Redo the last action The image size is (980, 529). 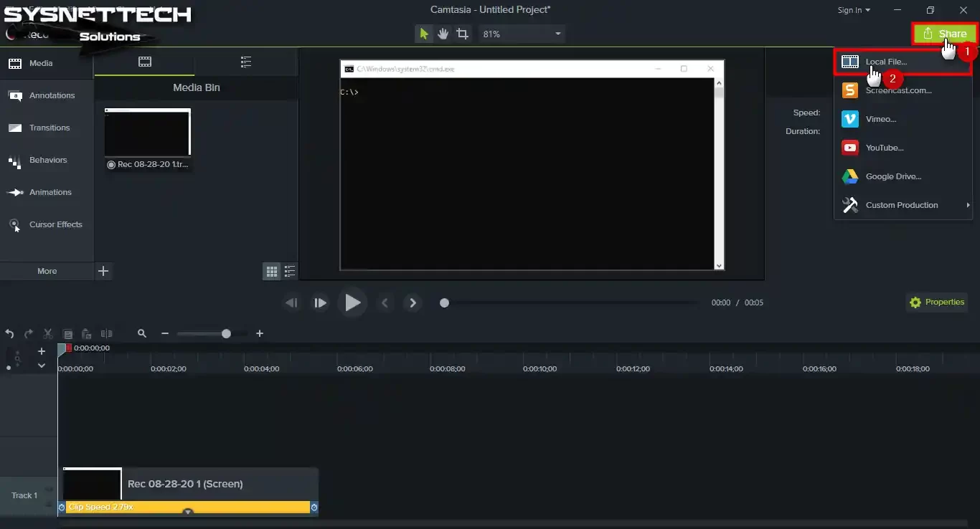(29, 334)
